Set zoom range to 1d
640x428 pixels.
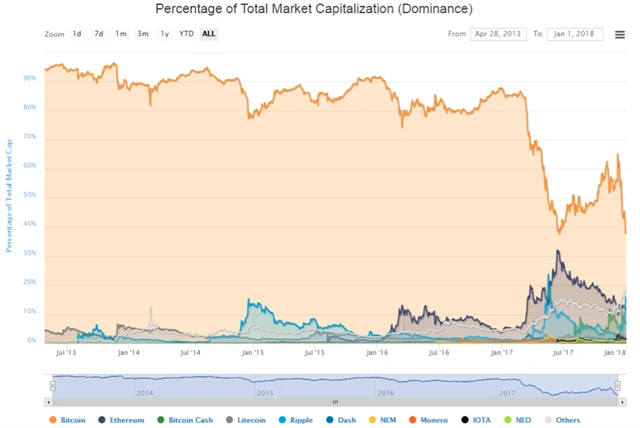tap(77, 34)
